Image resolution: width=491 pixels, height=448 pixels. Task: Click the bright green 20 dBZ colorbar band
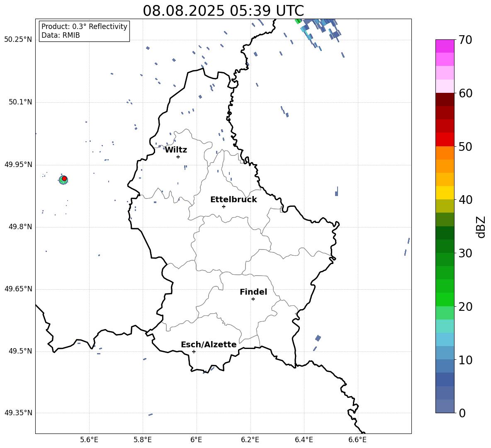pyautogui.click(x=445, y=299)
